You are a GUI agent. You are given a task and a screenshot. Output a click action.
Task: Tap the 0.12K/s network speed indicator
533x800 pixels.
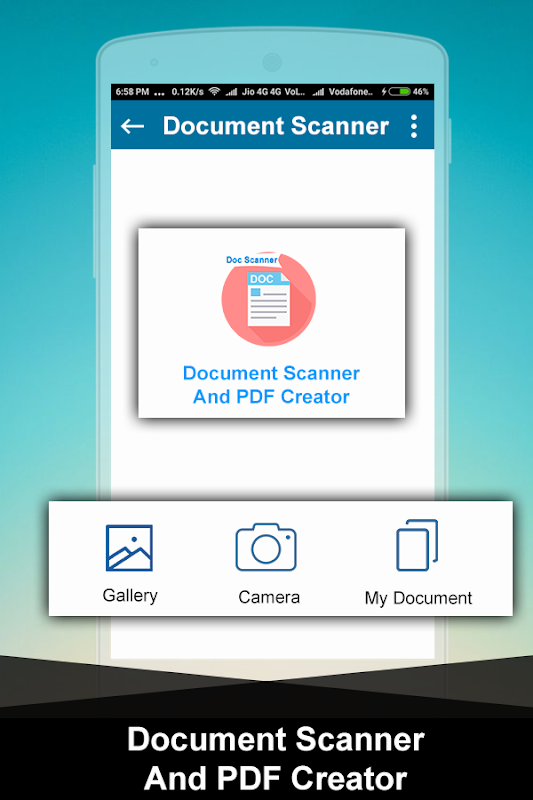click(187, 92)
